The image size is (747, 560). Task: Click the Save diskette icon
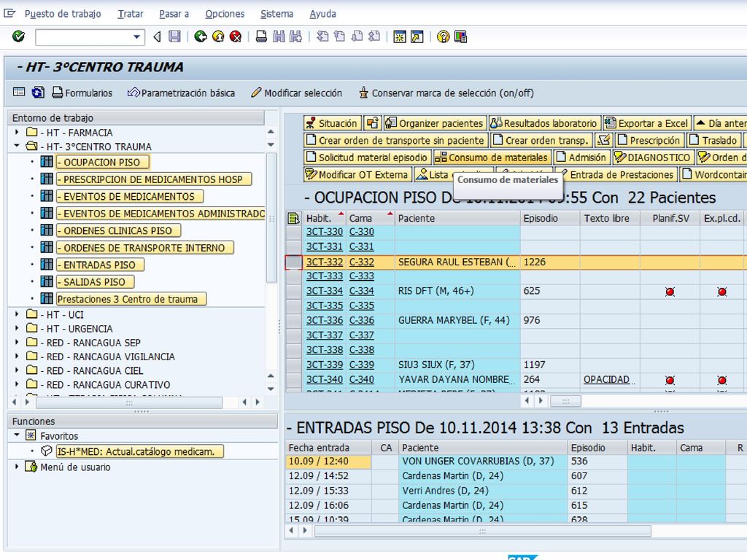175,36
